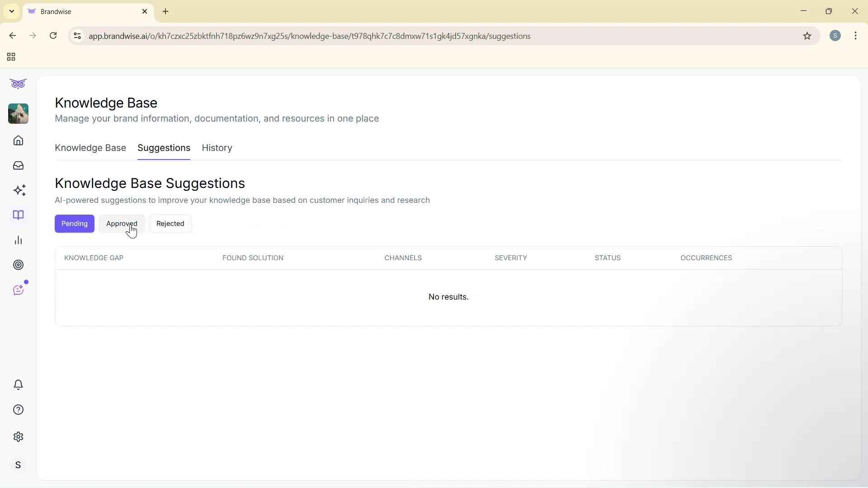The image size is (868, 488).
Task: Open the AI assistant sparkles icon
Action: (x=18, y=190)
